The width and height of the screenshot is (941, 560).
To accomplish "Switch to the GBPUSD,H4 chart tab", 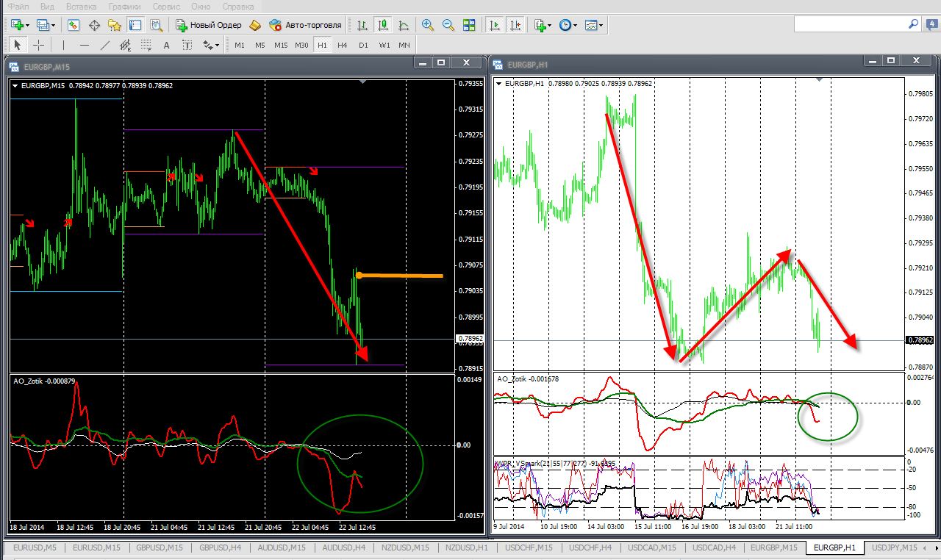I will coord(221,548).
